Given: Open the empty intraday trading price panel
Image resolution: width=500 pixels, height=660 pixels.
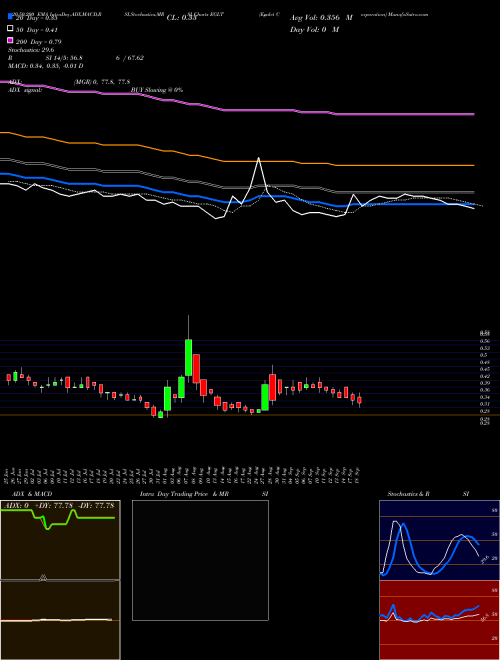Looking at the screenshot, I should pos(200,560).
